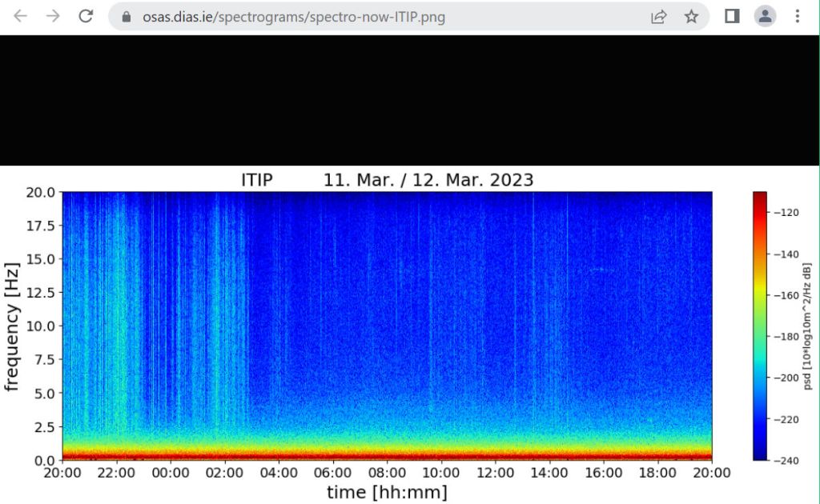Click the time [hh:mm] axis label
The height and width of the screenshot is (504, 820).
[x=387, y=492]
